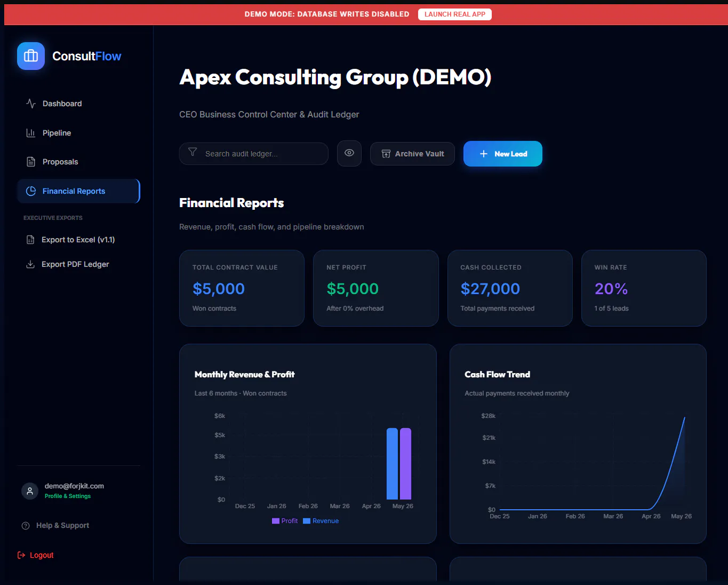Click the $28k axis label

489,416
